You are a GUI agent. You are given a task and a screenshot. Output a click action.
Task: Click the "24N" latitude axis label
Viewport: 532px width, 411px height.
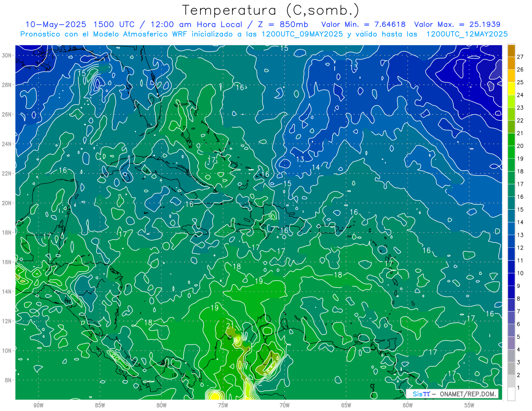pos(7,144)
